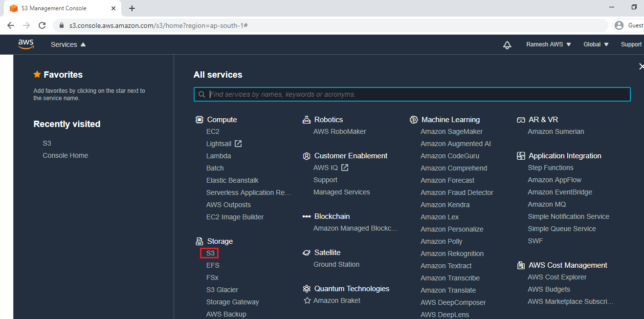Collapse the Services dropdown menu
644x319 pixels.
pyautogui.click(x=68, y=44)
